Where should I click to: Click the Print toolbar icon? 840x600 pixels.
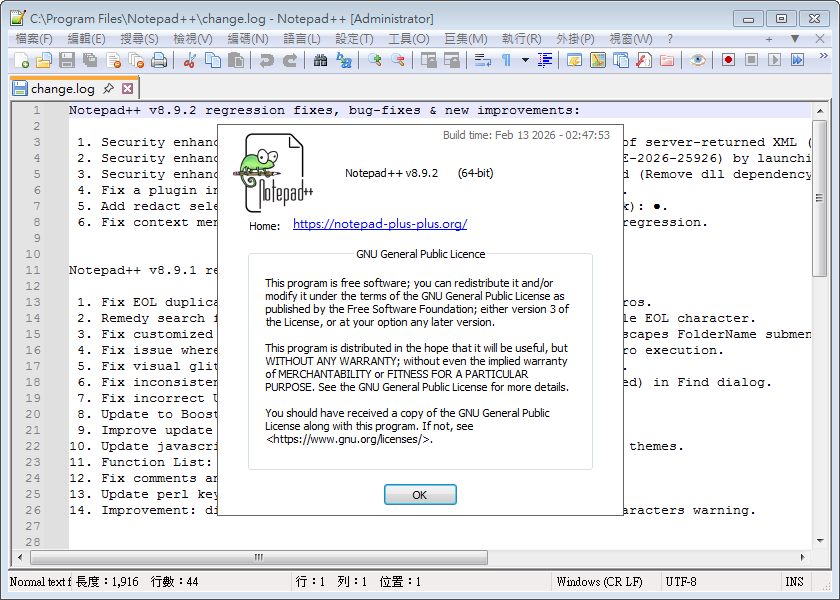tap(159, 60)
